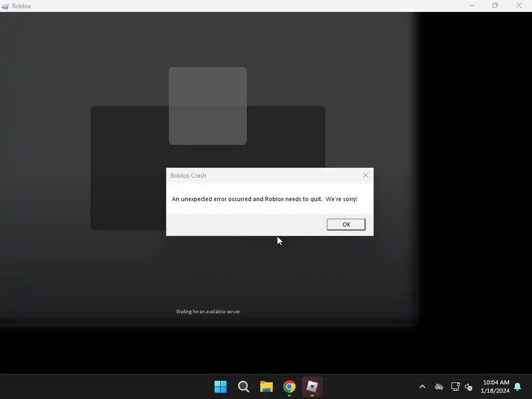The height and width of the screenshot is (399, 532).
Task: Click the Roblox logo in title bar
Action: 5,6
